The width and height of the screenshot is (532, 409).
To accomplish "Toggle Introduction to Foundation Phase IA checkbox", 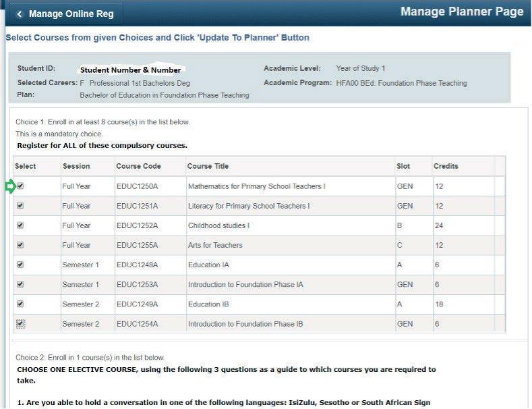I will pyautogui.click(x=20, y=284).
